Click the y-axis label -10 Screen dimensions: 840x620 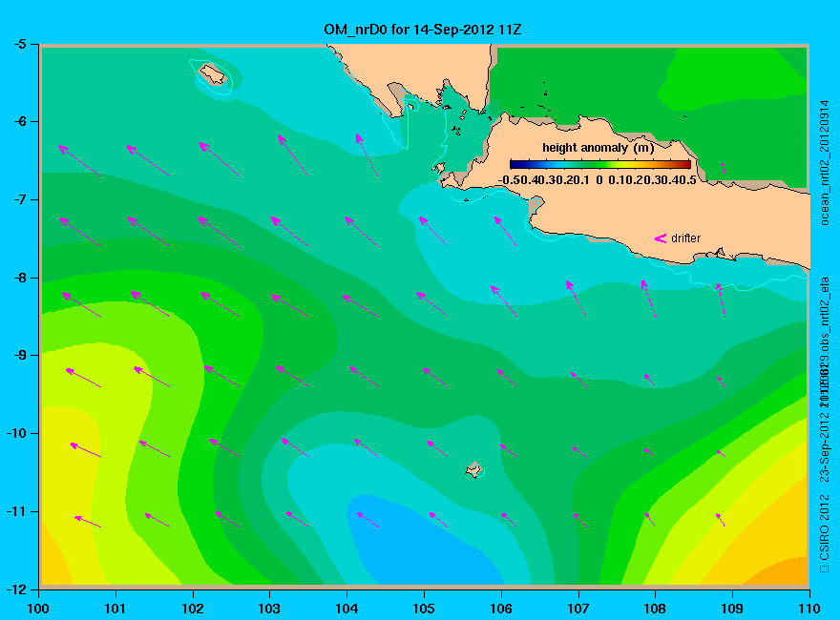click(15, 433)
